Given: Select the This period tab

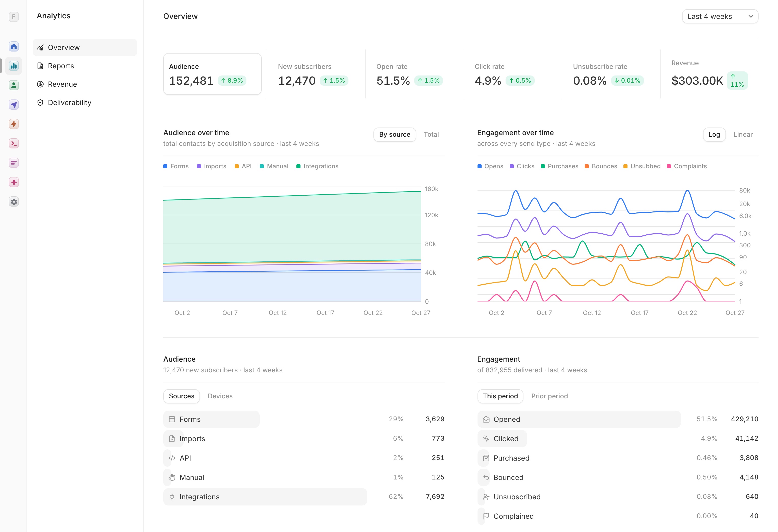Looking at the screenshot, I should (x=500, y=396).
